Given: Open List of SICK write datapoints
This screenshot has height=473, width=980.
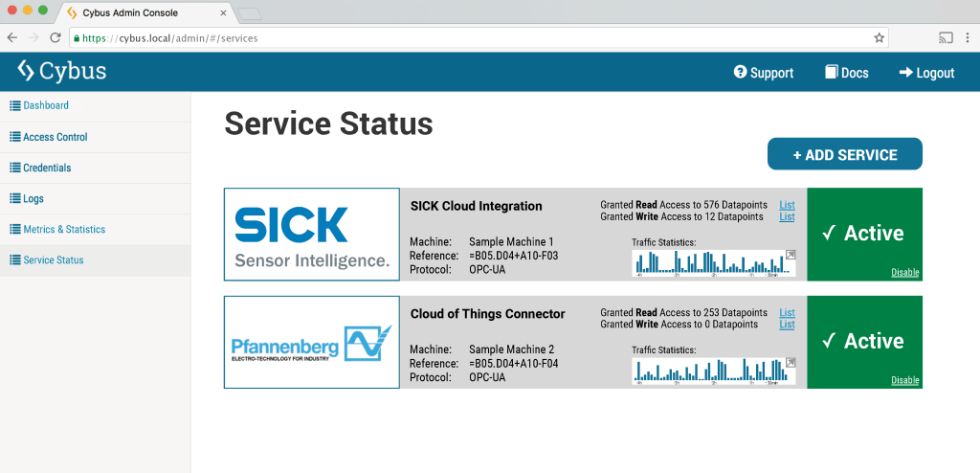Looking at the screenshot, I should click(x=787, y=216).
